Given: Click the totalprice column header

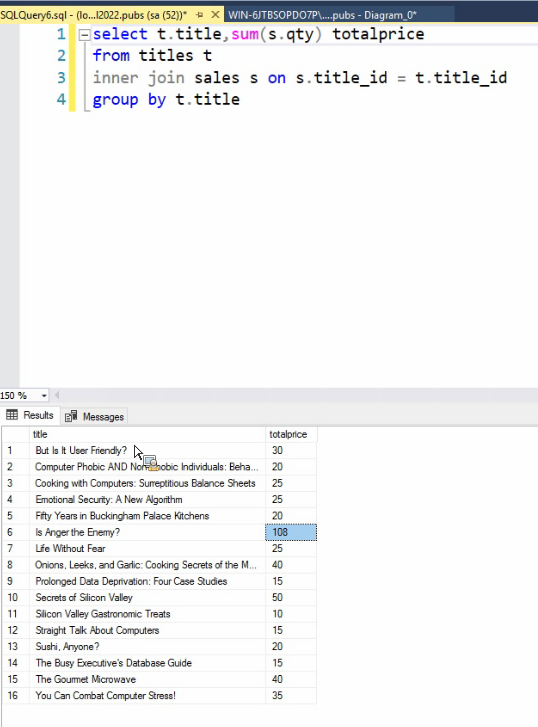Looking at the screenshot, I should [291, 434].
